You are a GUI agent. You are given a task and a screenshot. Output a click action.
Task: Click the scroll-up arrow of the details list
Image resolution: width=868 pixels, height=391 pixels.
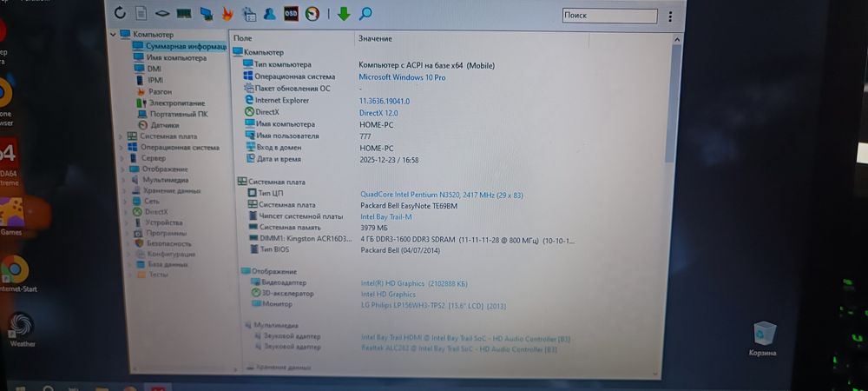coord(676,40)
